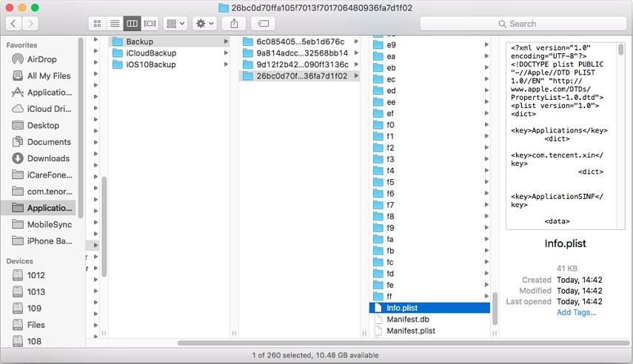Click the Edit Tags toolbar button

tap(264, 24)
